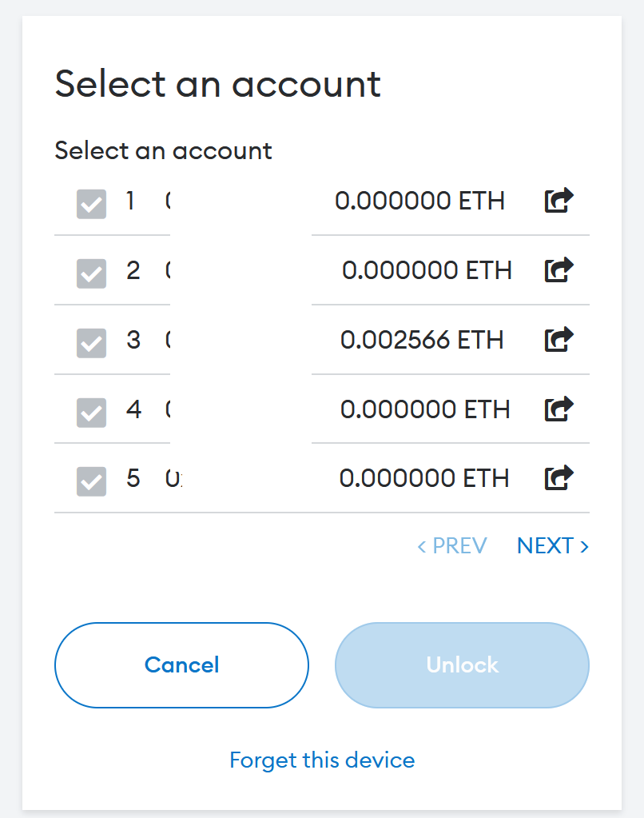Click the export icon beside account 2
This screenshot has height=818, width=644.
point(559,271)
